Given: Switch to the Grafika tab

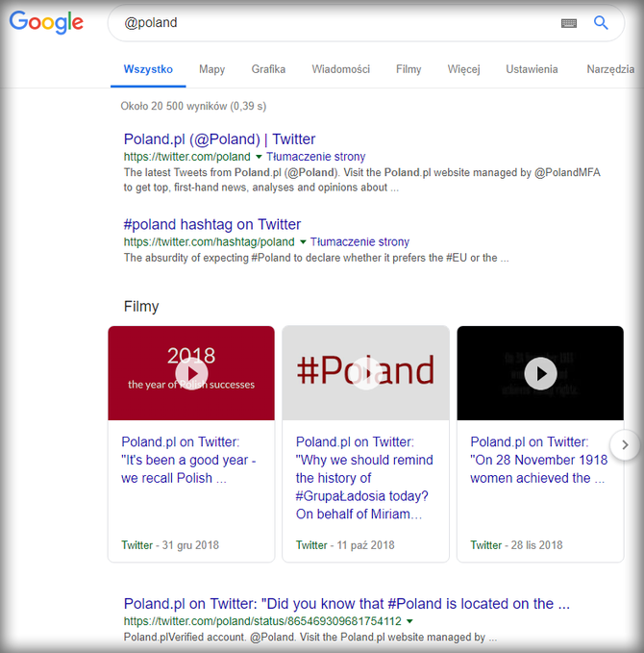Looking at the screenshot, I should click(268, 69).
